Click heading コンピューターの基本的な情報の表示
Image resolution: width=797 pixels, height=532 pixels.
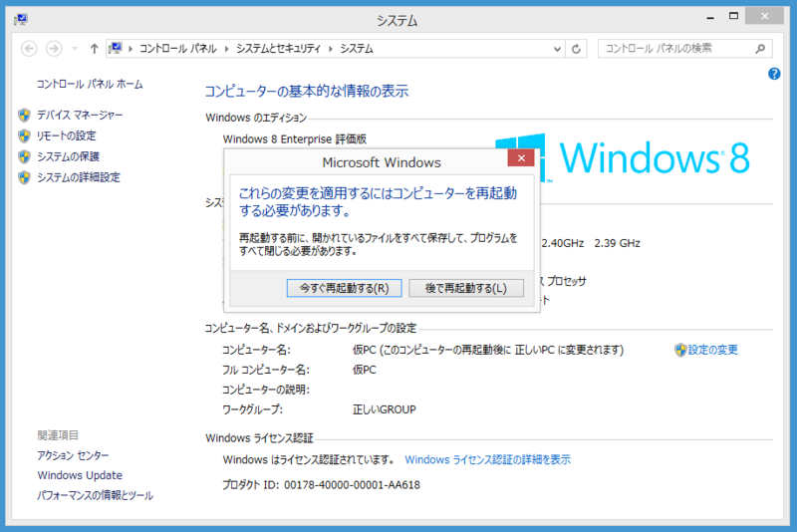click(307, 92)
